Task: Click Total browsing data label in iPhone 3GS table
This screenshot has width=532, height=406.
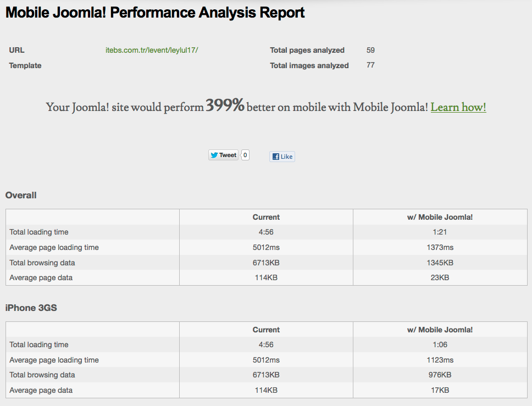Action: tap(42, 375)
